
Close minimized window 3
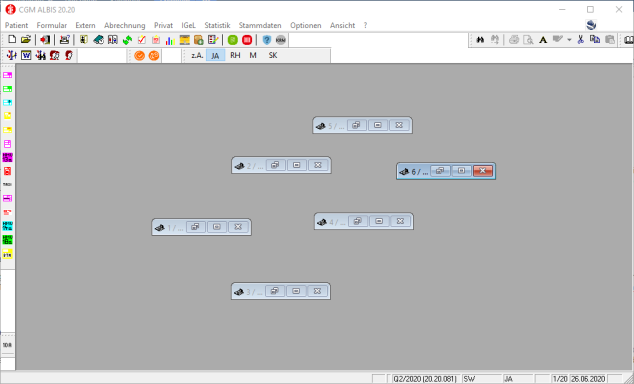click(317, 291)
